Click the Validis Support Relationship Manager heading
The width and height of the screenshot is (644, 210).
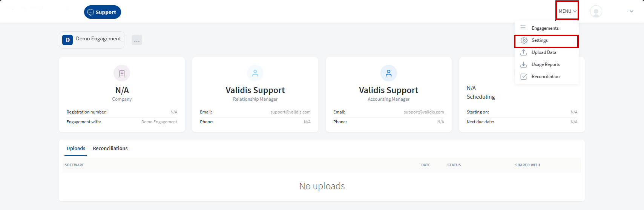point(255,90)
